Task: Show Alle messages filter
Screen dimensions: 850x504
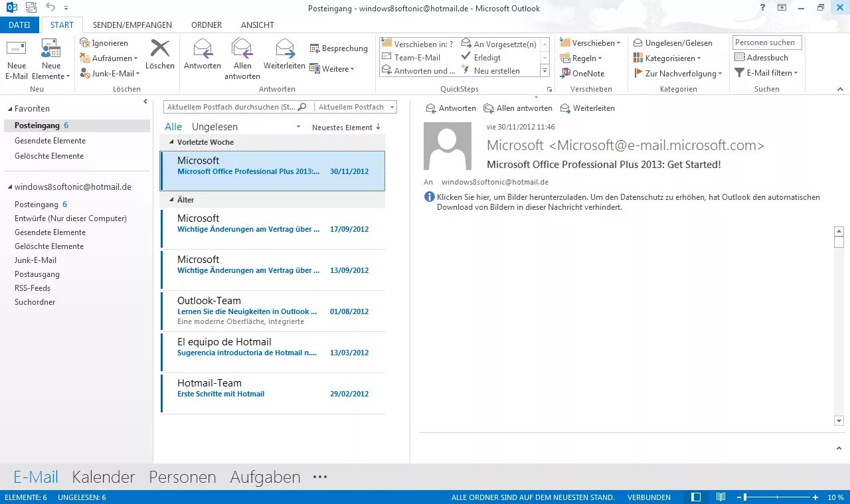Action: (173, 127)
